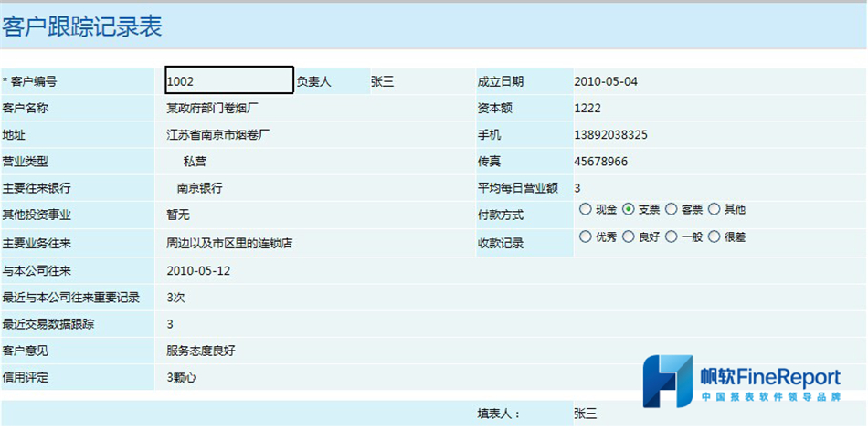The height and width of the screenshot is (430, 868).
Task: Click the customer name 某政府部门卷烟厂
Action: (x=213, y=109)
